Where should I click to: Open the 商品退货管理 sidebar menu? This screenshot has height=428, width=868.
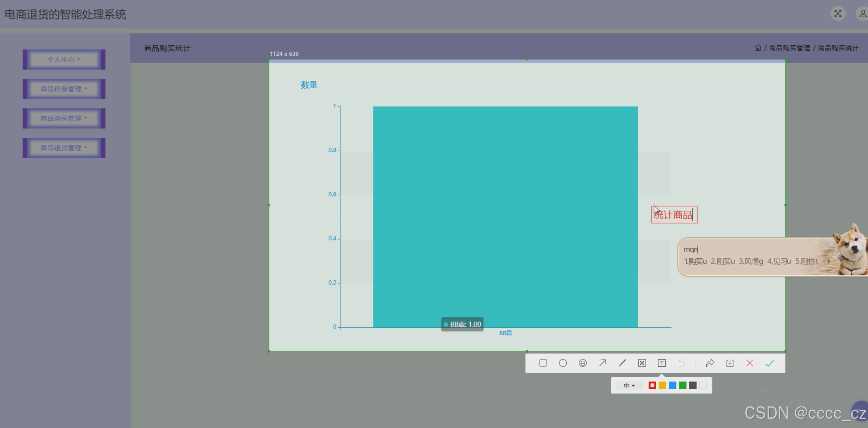tap(64, 148)
